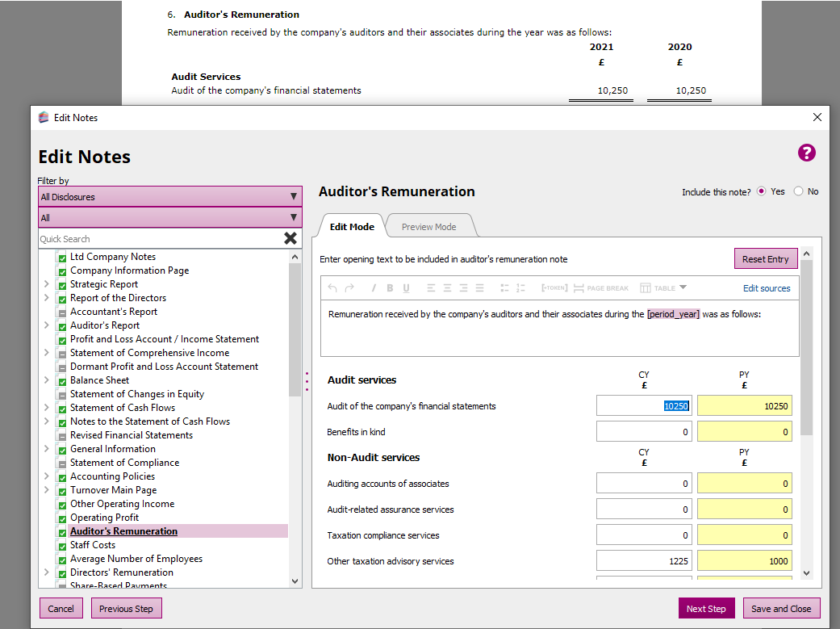The height and width of the screenshot is (629, 840).
Task: Toggle the Staff Costs checkbox
Action: [62, 546]
